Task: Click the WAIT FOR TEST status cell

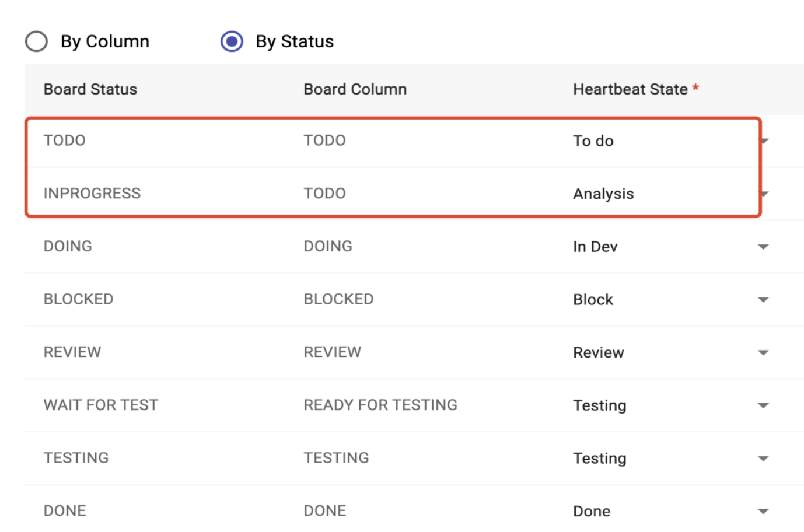Action: pyautogui.click(x=101, y=405)
